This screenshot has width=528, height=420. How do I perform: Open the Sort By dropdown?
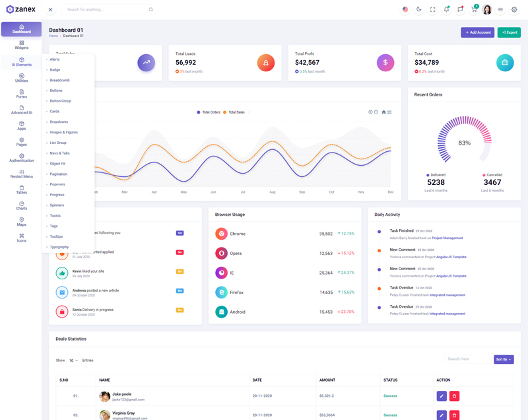pyautogui.click(x=503, y=359)
